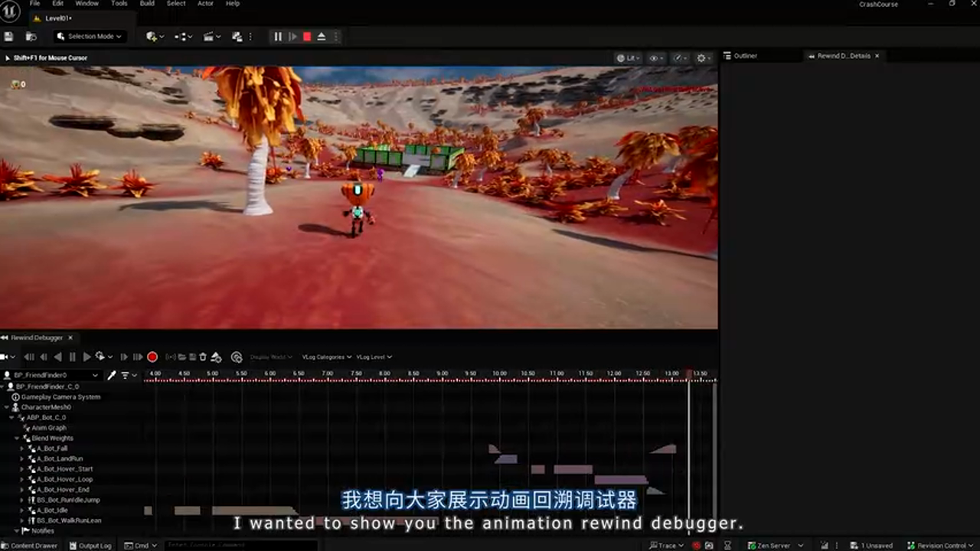Select the A_Bot_Idle animation track
Viewport: 980px width, 551px height.
click(x=51, y=510)
